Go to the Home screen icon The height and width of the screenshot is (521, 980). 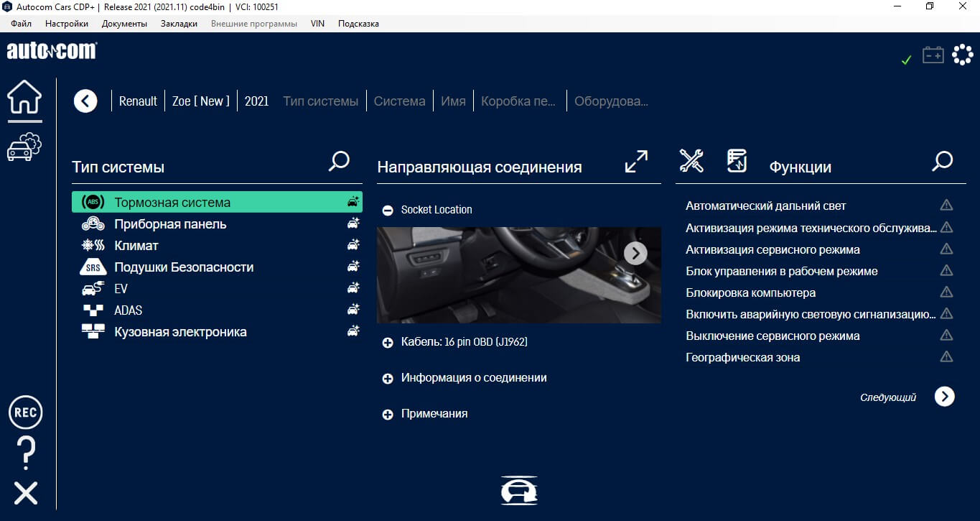coord(24,97)
